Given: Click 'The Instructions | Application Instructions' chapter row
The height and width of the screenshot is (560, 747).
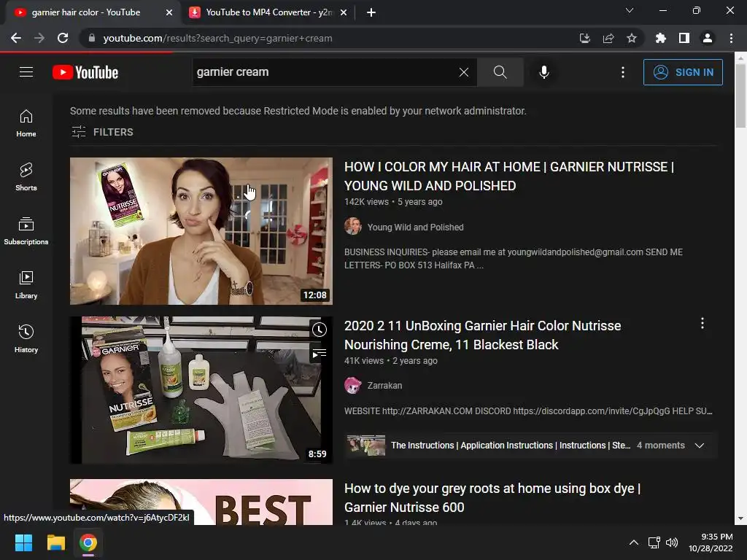Looking at the screenshot, I should point(531,446).
